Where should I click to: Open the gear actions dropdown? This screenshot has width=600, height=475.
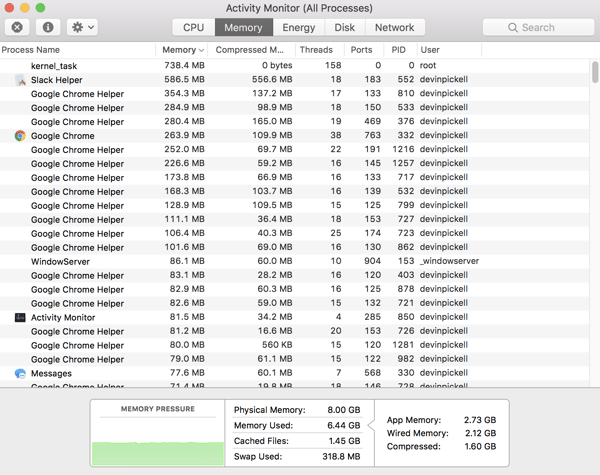point(82,27)
